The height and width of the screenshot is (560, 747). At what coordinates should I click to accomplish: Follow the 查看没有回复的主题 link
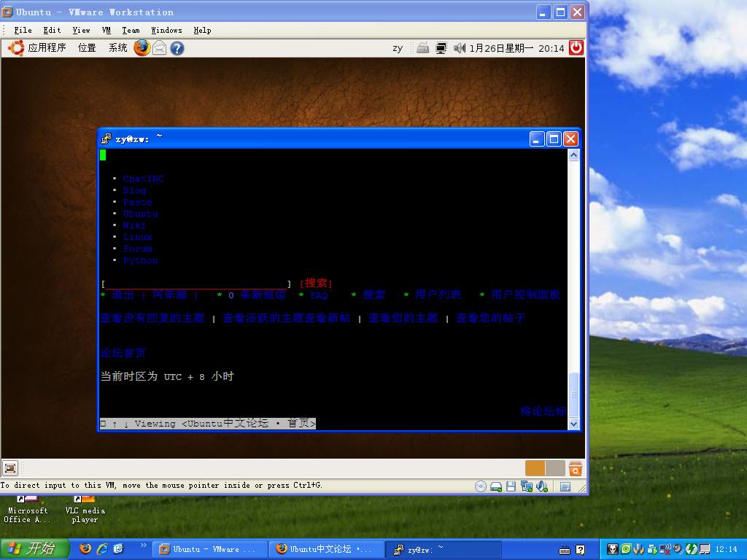point(152,318)
